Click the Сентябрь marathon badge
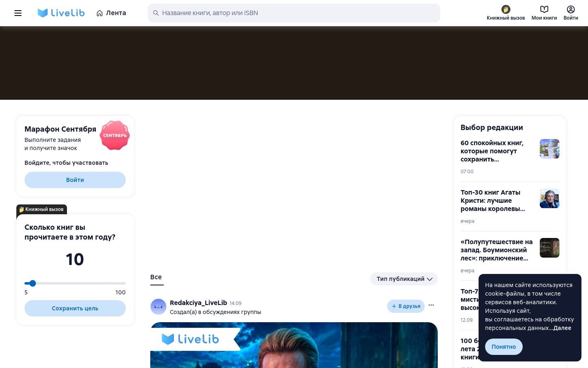588x368 pixels. [x=115, y=135]
